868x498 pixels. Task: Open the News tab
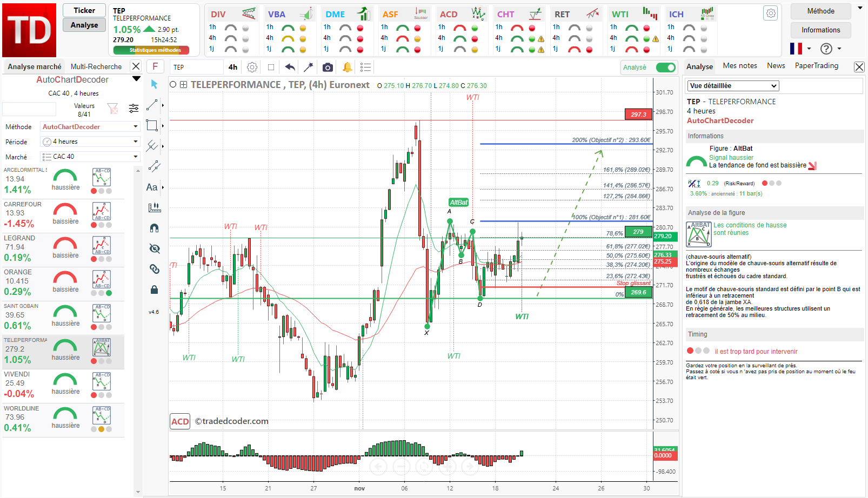[x=776, y=65]
